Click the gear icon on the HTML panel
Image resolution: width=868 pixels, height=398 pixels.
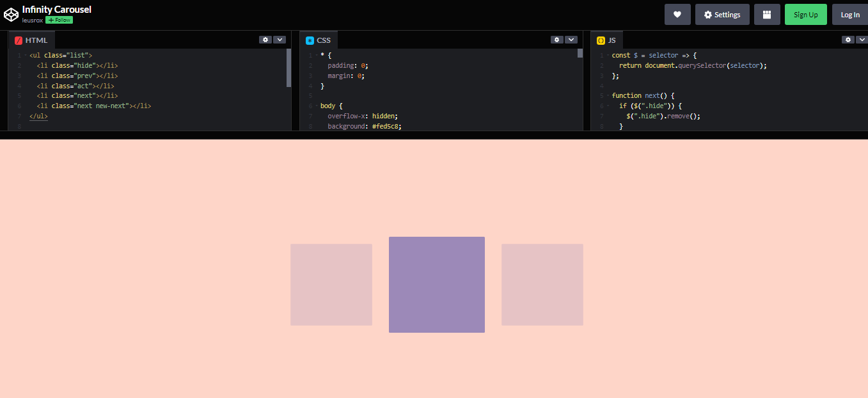point(265,39)
